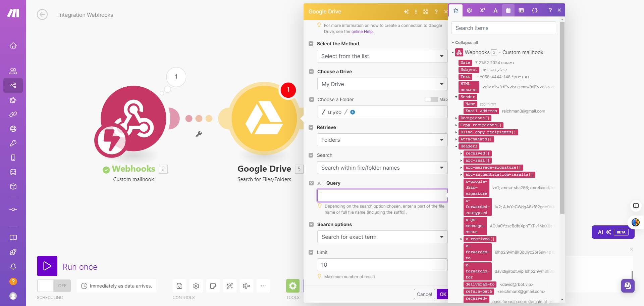The width and height of the screenshot is (644, 306).
Task: Confirm with the OK button
Action: [x=443, y=294]
